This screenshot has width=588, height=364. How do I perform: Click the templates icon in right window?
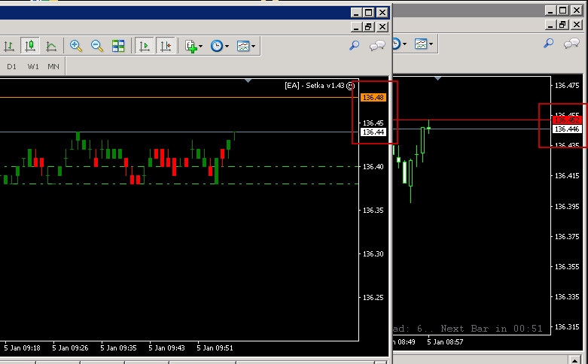coord(421,44)
